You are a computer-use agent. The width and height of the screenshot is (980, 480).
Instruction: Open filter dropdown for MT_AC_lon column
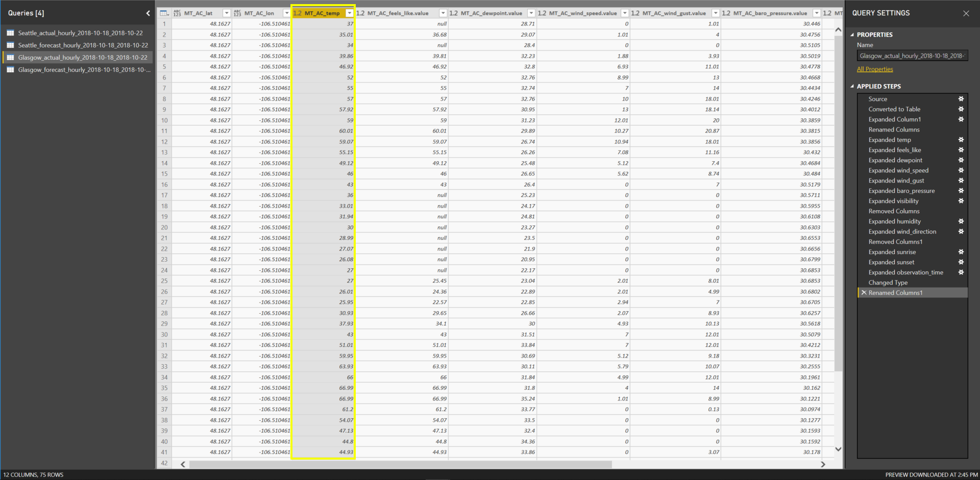tap(287, 13)
